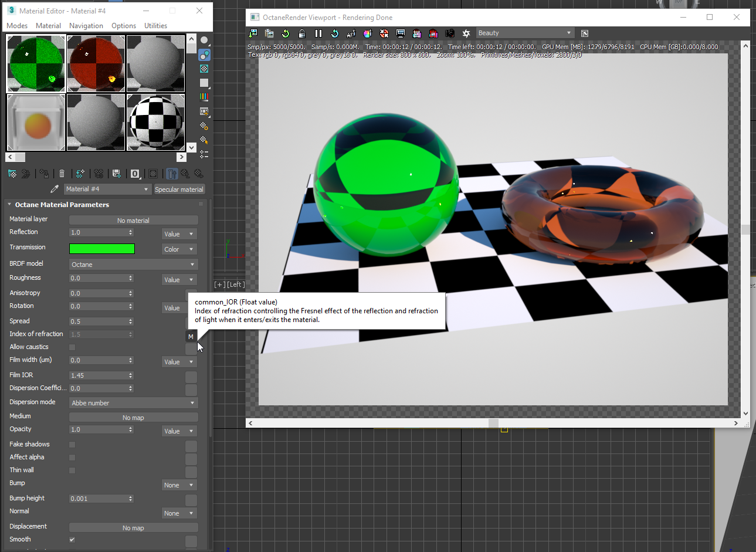The height and width of the screenshot is (552, 756).
Task: Click the pause render button in viewport
Action: pos(318,33)
